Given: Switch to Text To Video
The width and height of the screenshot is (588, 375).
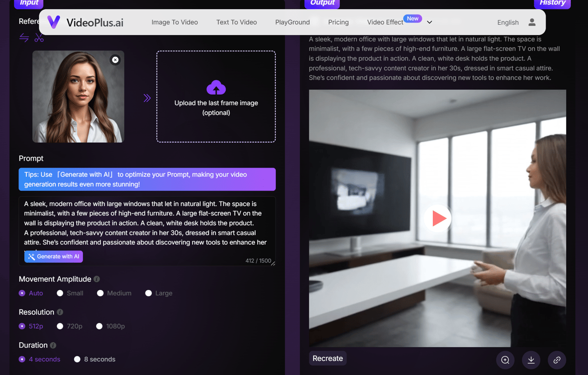Looking at the screenshot, I should (236, 22).
